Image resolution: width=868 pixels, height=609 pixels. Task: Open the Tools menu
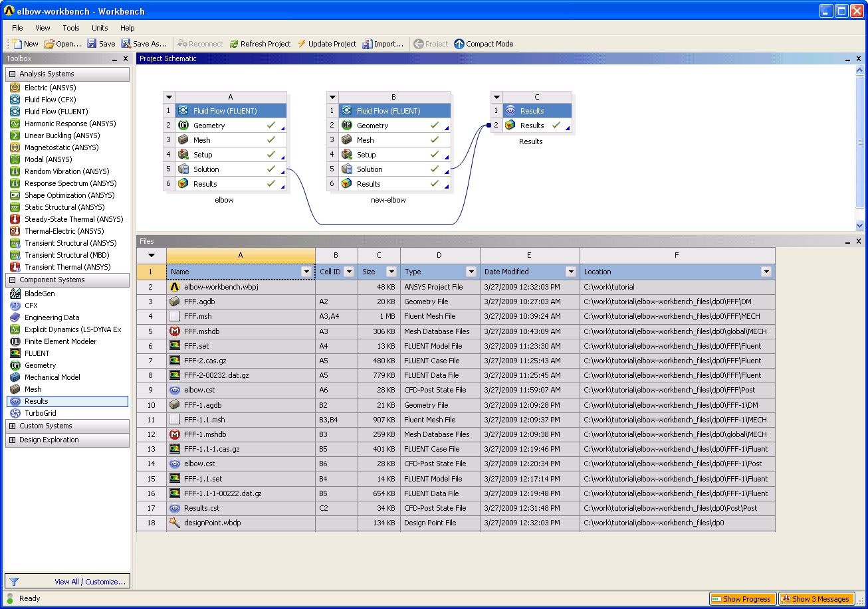coord(71,28)
